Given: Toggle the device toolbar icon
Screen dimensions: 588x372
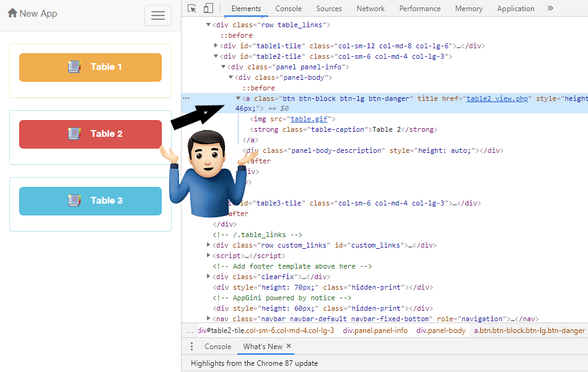Looking at the screenshot, I should pyautogui.click(x=208, y=8).
